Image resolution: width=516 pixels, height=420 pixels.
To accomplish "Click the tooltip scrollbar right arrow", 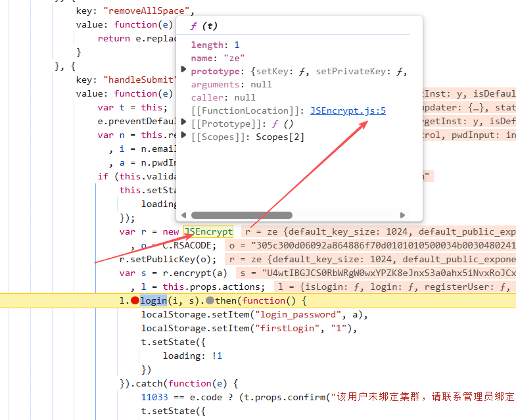I will click(x=402, y=216).
